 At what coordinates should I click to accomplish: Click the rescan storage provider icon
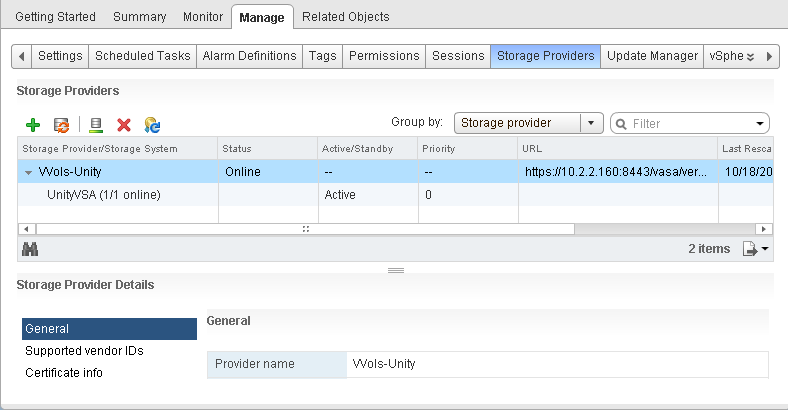tap(62, 124)
